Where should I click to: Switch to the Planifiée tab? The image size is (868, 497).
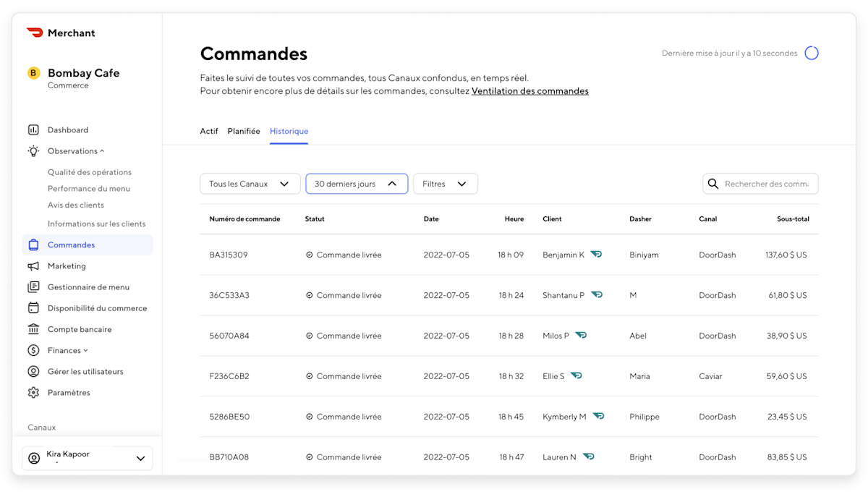pos(244,131)
